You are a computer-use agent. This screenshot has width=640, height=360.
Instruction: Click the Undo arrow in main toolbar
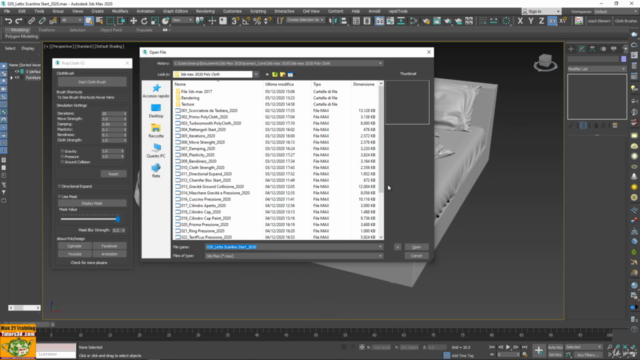tap(8, 21)
